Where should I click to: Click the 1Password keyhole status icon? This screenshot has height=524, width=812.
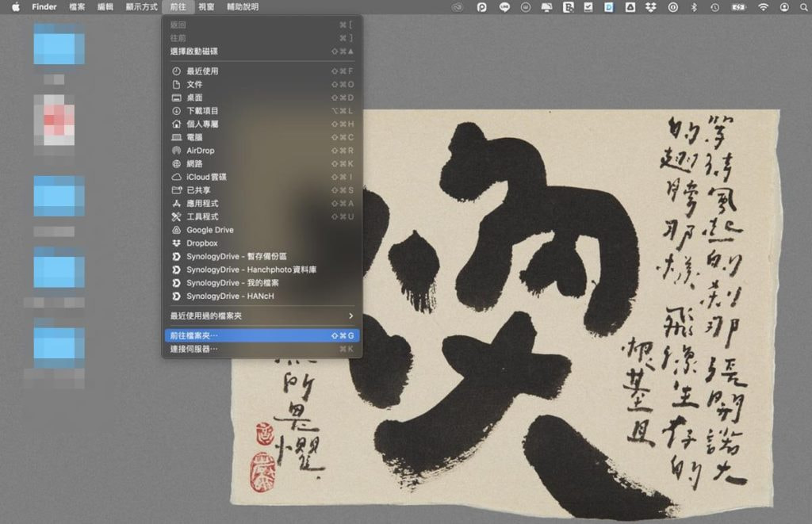[x=672, y=7]
